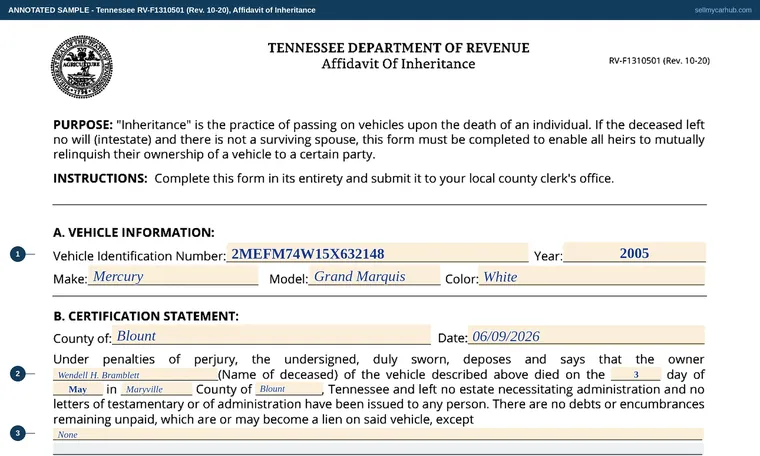
Task: Click the empty second lien exception line
Action: (378, 448)
